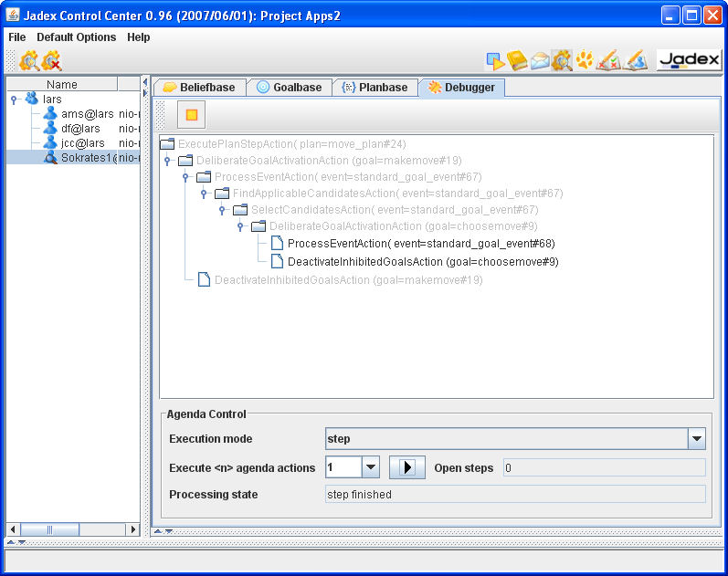Select DeactivateInhibitedGoalsAction makemove#19 entry
Image resolution: width=728 pixels, height=576 pixels.
click(x=349, y=280)
